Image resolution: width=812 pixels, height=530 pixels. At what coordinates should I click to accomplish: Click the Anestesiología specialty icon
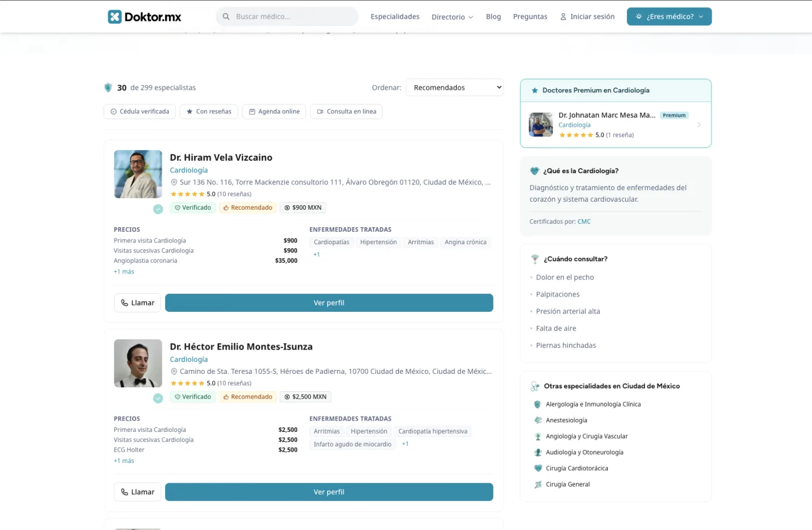538,420
